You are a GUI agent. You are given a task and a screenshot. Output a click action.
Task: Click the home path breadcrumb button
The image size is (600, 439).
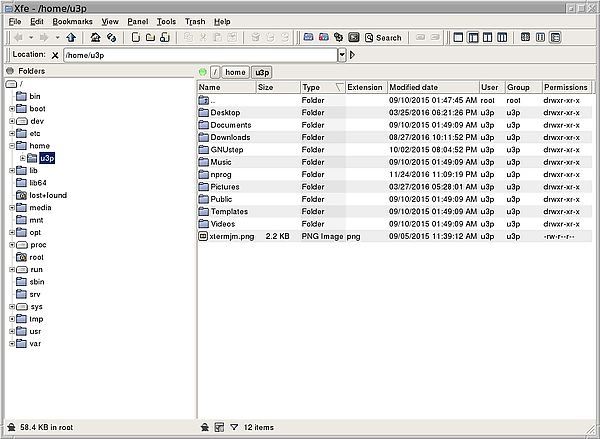pyautogui.click(x=235, y=72)
